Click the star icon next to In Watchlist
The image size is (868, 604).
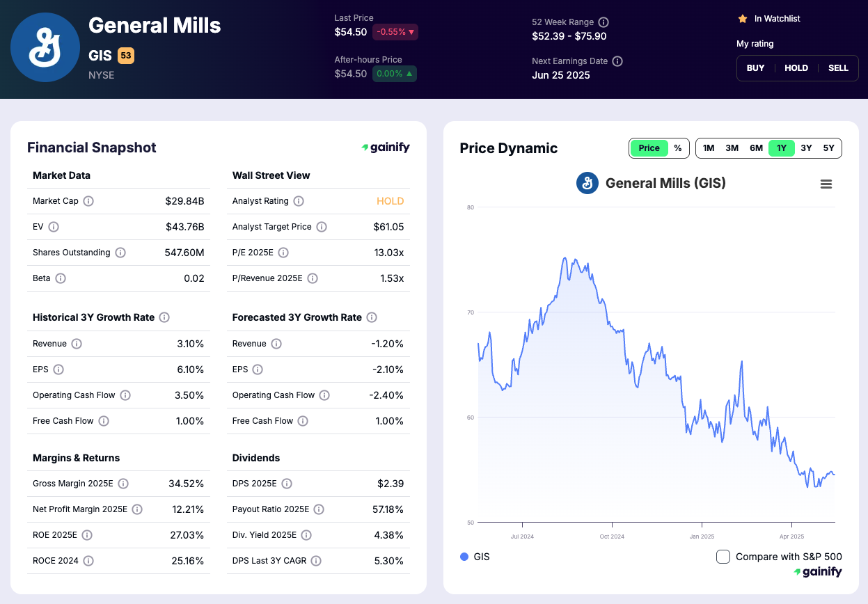[x=743, y=19]
